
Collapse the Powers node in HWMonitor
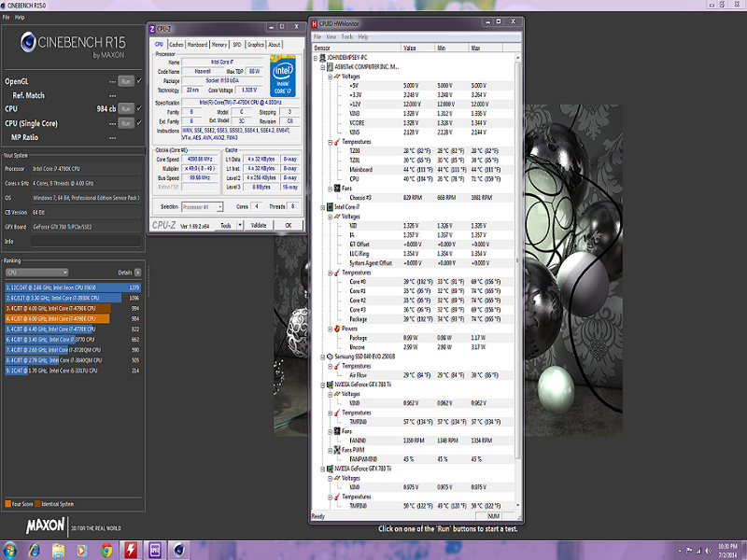tap(330, 329)
